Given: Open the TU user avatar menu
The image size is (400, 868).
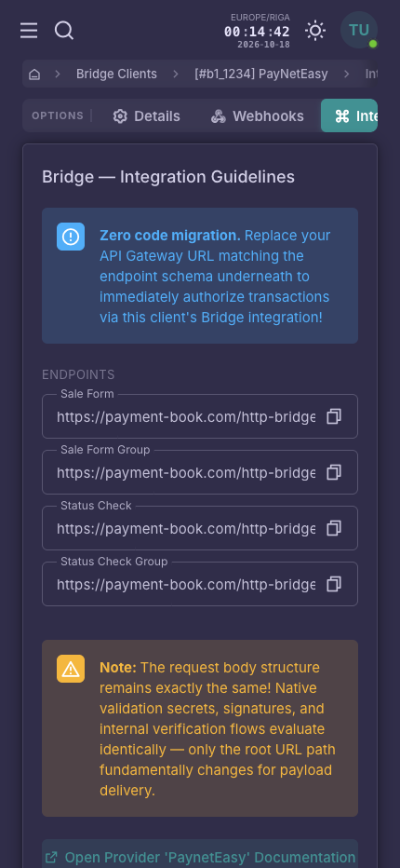Looking at the screenshot, I should pyautogui.click(x=359, y=30).
